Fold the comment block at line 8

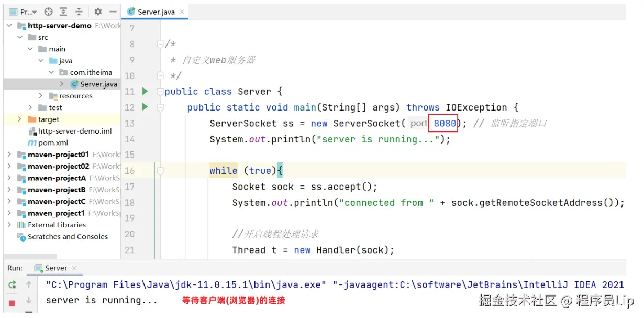pos(161,45)
